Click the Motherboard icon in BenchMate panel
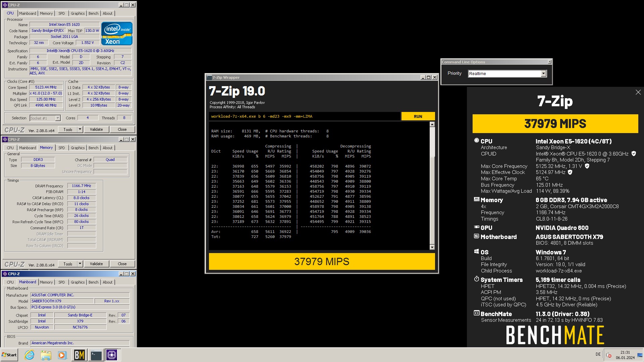The height and width of the screenshot is (362, 644). 476,236
